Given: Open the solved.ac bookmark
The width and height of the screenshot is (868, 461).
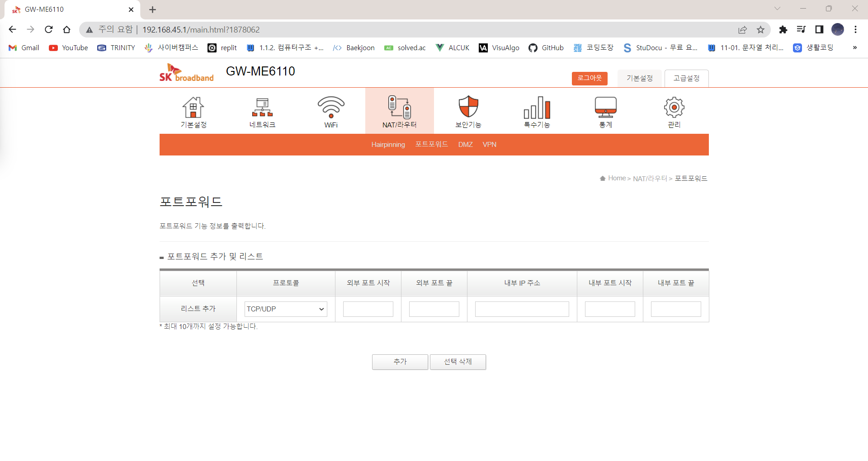Looking at the screenshot, I should click(x=405, y=48).
